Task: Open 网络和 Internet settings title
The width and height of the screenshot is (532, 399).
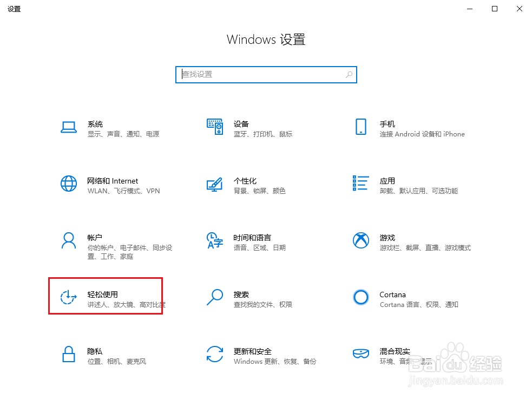Action: pyautogui.click(x=113, y=181)
